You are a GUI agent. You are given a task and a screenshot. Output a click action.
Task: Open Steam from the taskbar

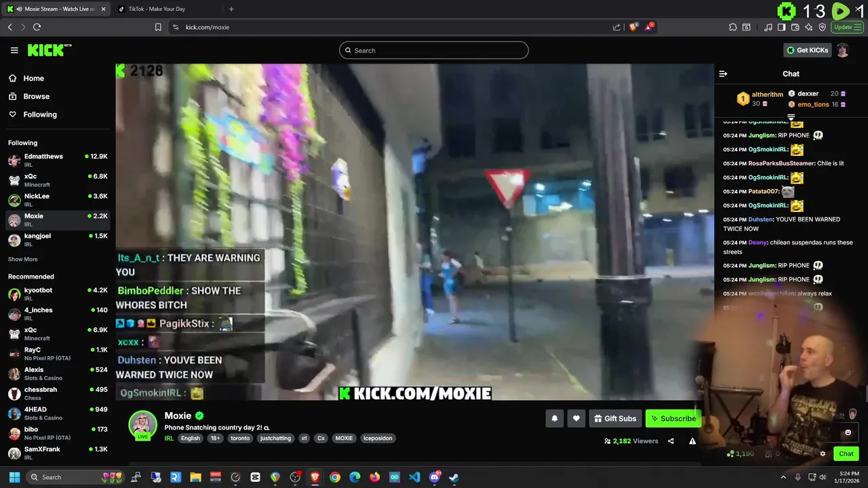point(454,477)
